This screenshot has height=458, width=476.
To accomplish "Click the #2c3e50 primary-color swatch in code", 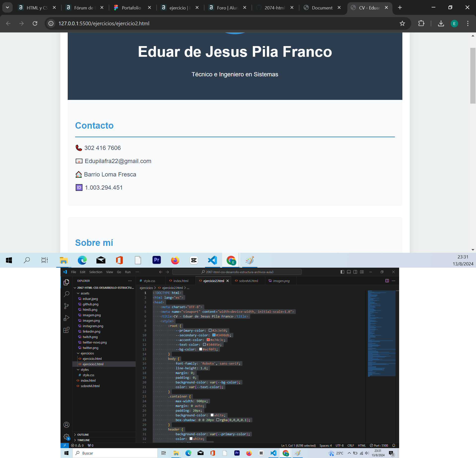I will [x=210, y=330].
